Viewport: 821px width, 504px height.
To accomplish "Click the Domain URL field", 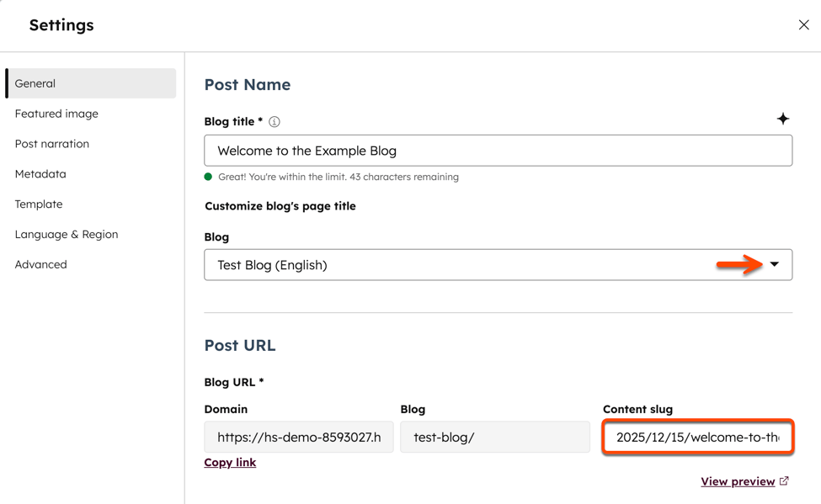I will click(x=299, y=438).
